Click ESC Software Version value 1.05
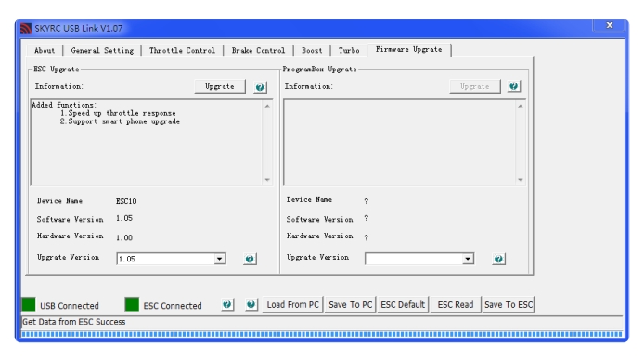The image size is (644, 357). coord(124,218)
